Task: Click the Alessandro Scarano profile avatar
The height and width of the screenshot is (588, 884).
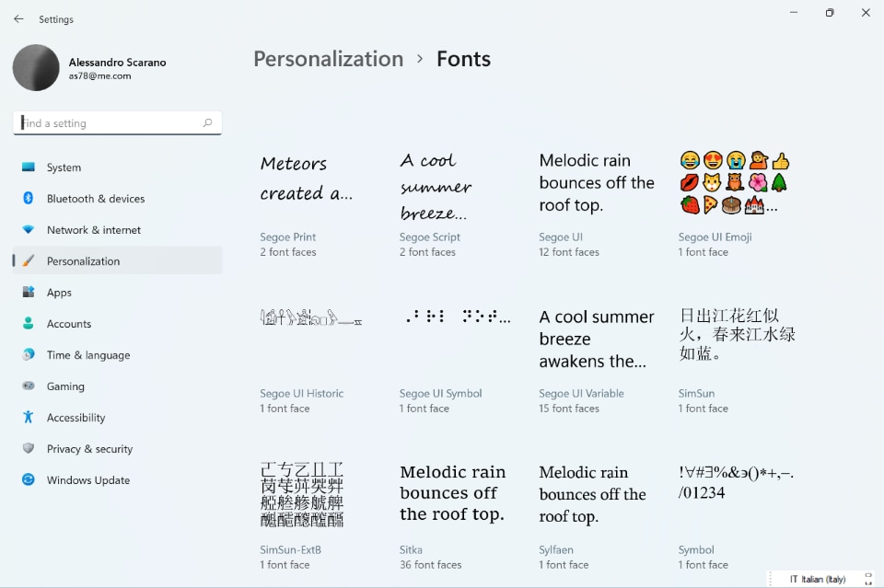Action: coord(36,68)
